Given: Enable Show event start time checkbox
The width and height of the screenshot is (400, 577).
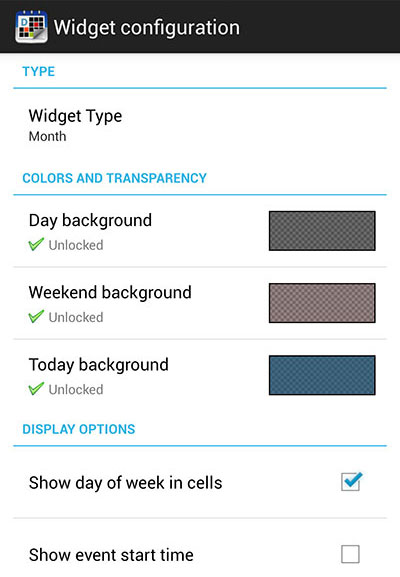Looking at the screenshot, I should coord(350,554).
